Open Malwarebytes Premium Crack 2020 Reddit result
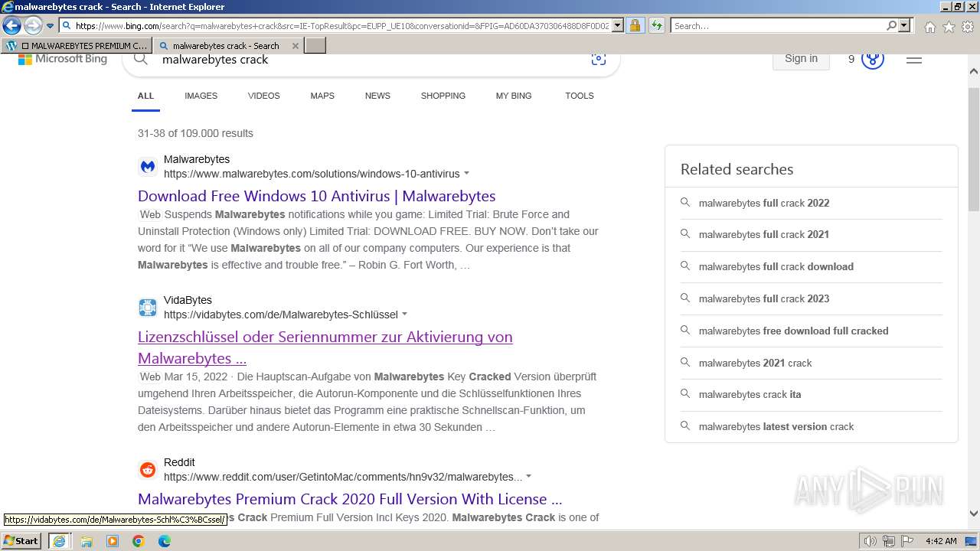The width and height of the screenshot is (980, 551). 350,499
